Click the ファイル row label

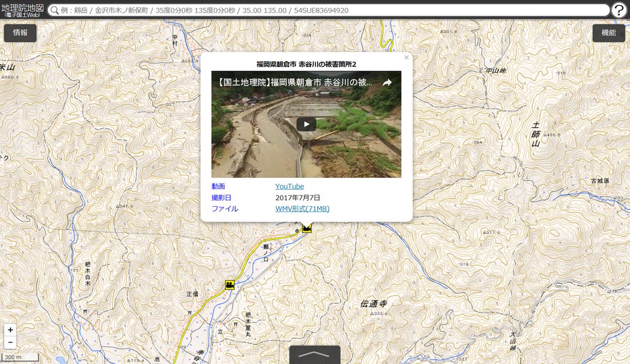(x=225, y=209)
